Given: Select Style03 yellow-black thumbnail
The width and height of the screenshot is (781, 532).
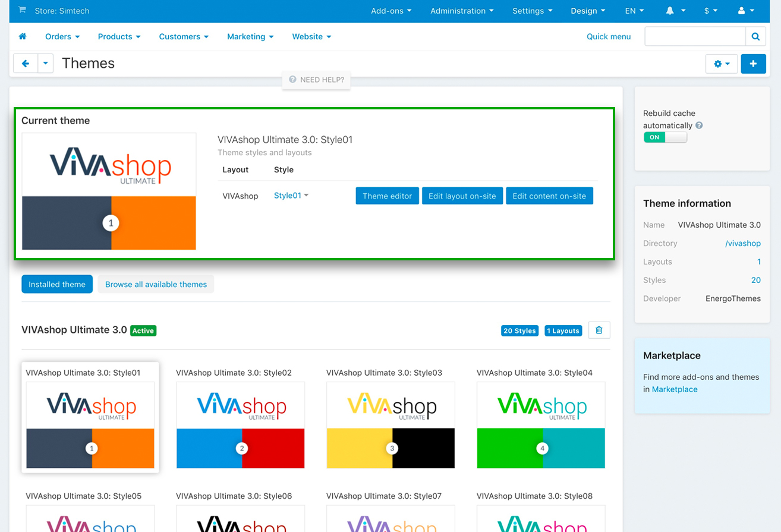Looking at the screenshot, I should point(390,425).
